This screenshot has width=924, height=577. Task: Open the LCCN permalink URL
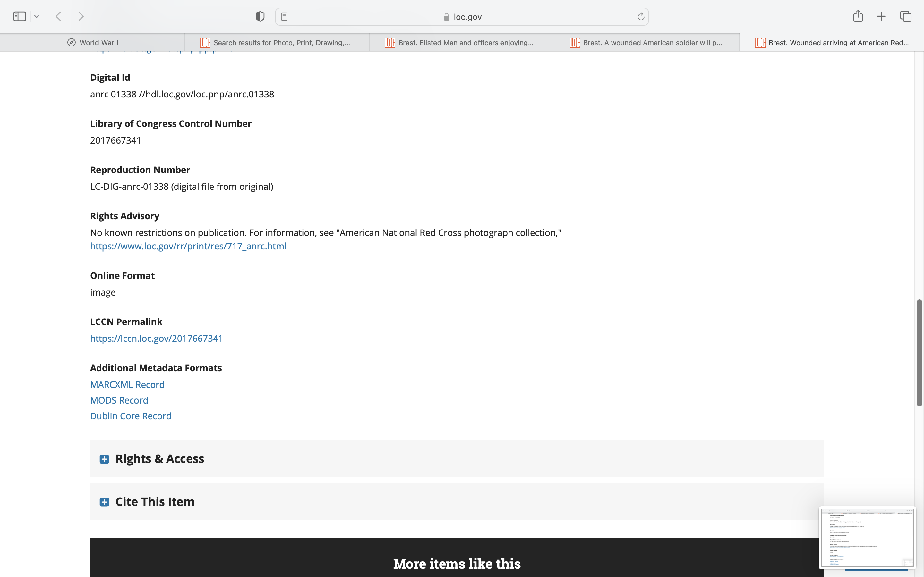pos(156,338)
